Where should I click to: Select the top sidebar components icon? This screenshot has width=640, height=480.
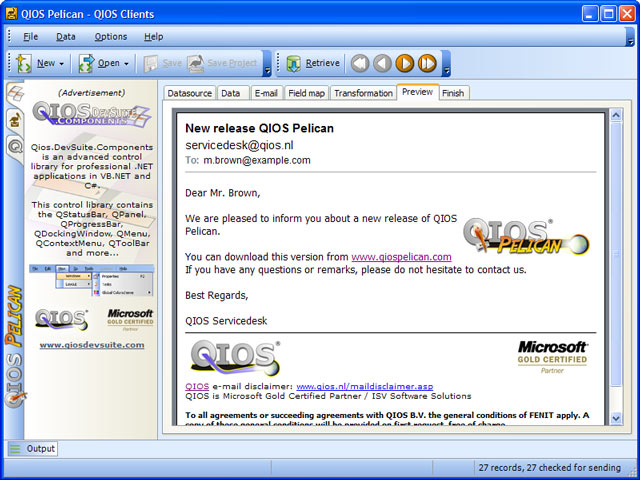15,94
